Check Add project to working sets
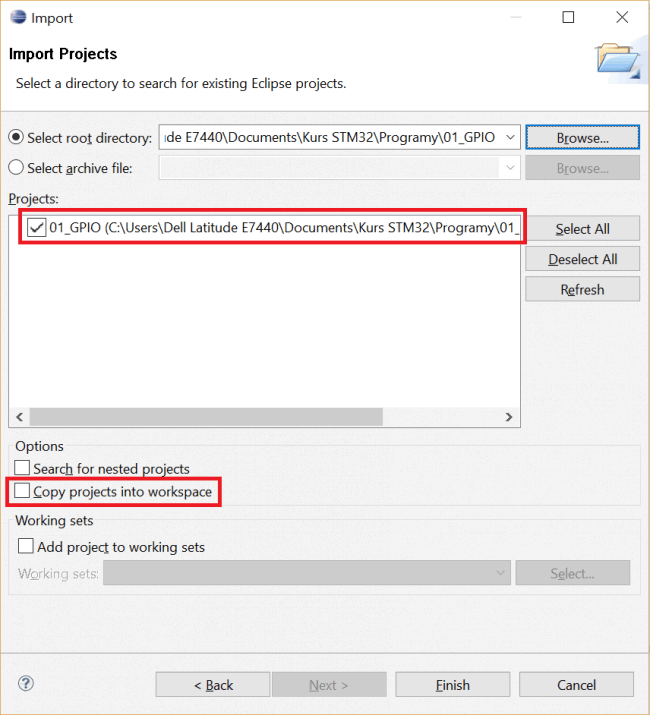The width and height of the screenshot is (650, 715). 26,546
